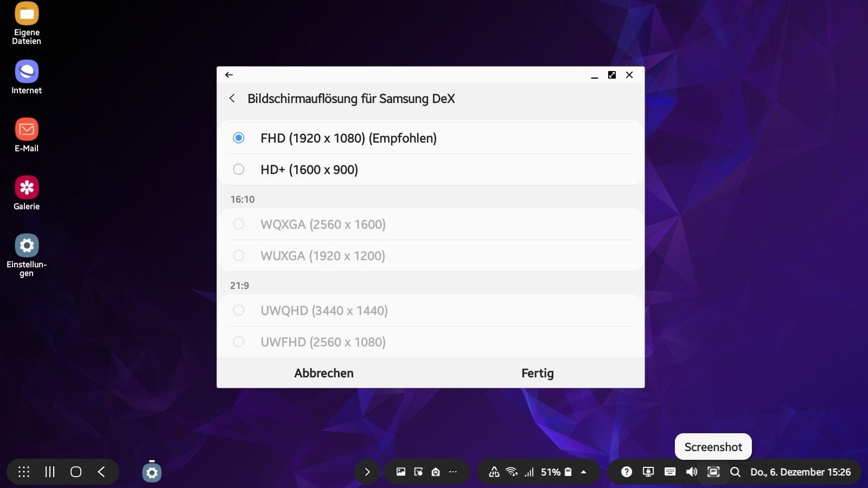Launch the Internet browser icon
The image size is (868, 488).
[27, 78]
